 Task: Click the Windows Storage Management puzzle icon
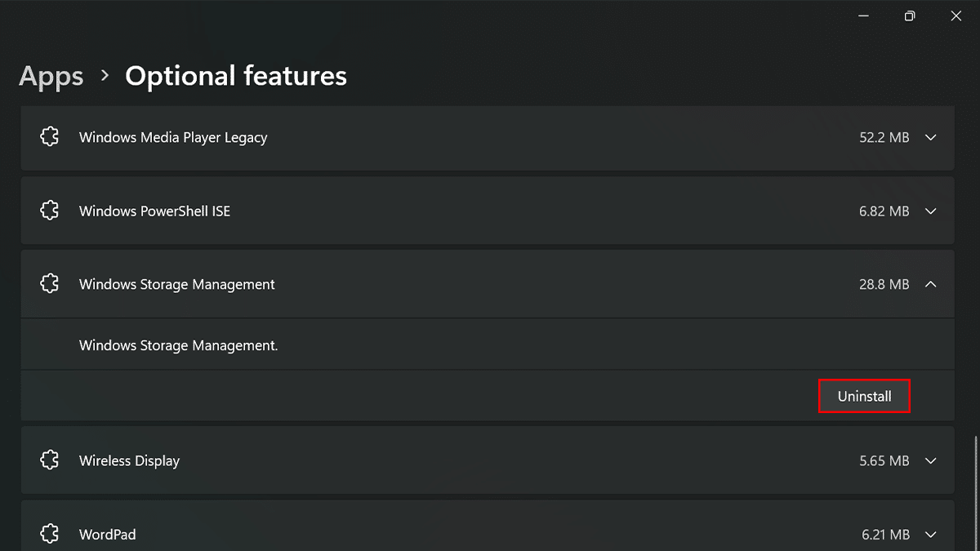(50, 284)
